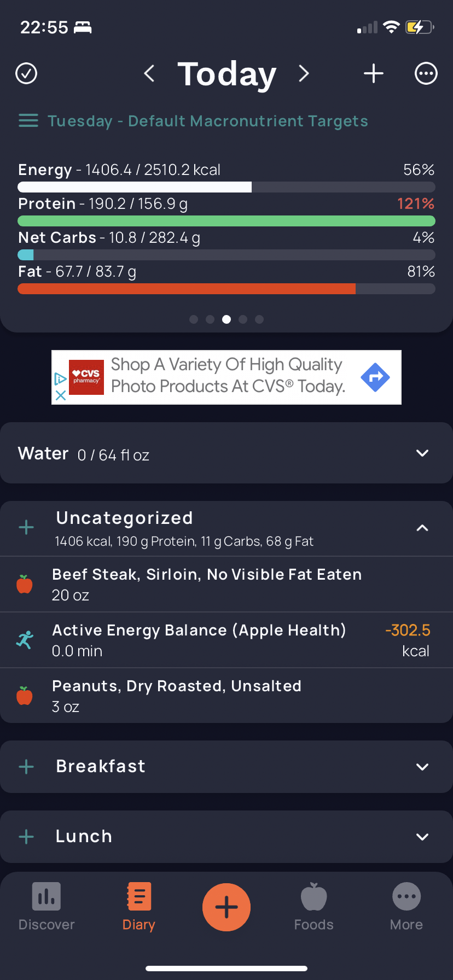The image size is (453, 980).
Task: Open the more options ellipsis icon
Action: click(426, 73)
